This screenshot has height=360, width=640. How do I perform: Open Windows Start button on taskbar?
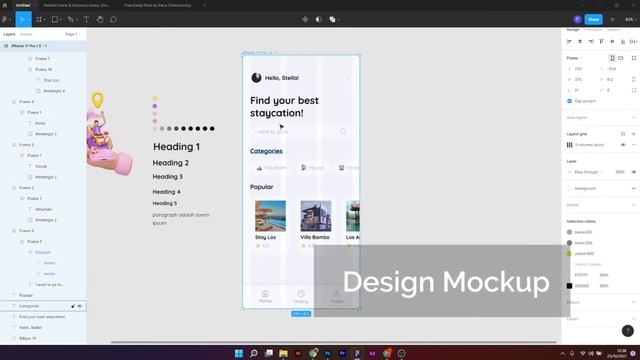point(239,353)
